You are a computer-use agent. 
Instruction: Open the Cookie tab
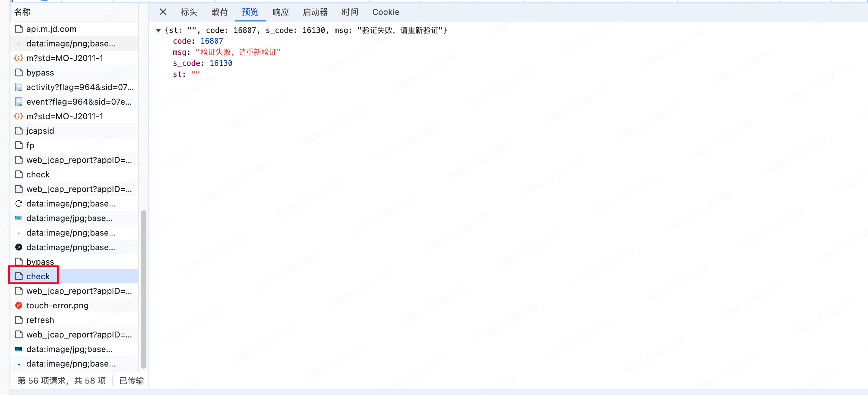[386, 12]
